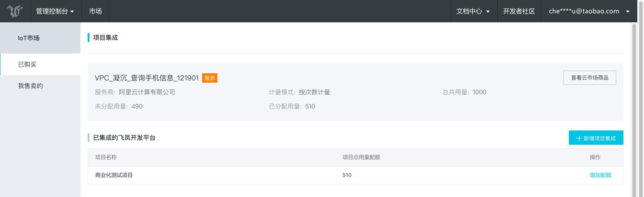Go to 开发者社区 in top bar
644x197 pixels.
point(519,11)
